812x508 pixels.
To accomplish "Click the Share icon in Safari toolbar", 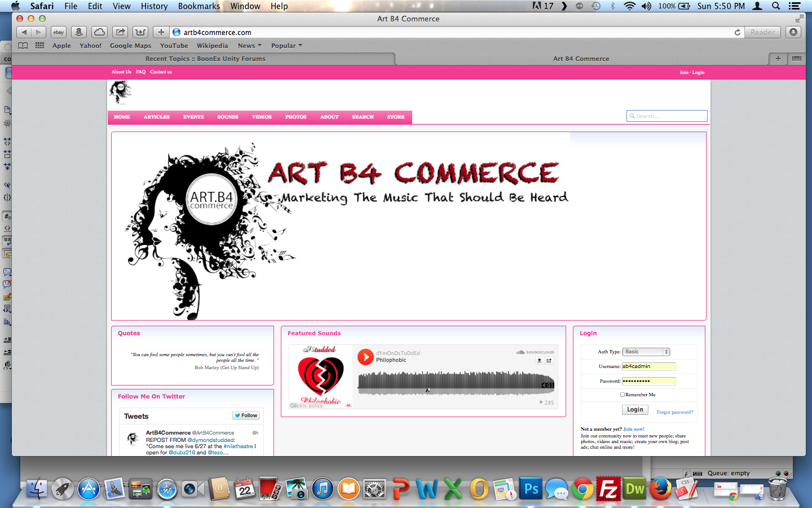I will (x=120, y=32).
